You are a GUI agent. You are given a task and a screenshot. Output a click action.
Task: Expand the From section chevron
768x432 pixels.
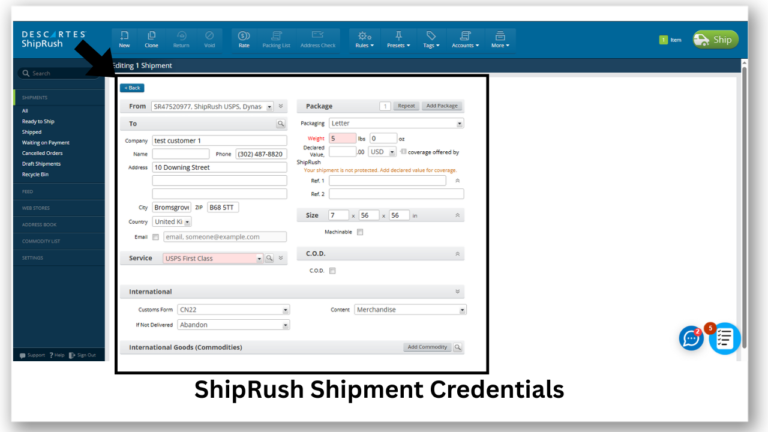(281, 106)
